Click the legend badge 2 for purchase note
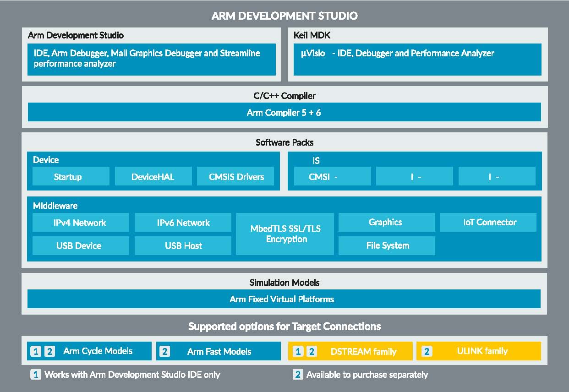The width and height of the screenshot is (569, 392). tap(298, 375)
